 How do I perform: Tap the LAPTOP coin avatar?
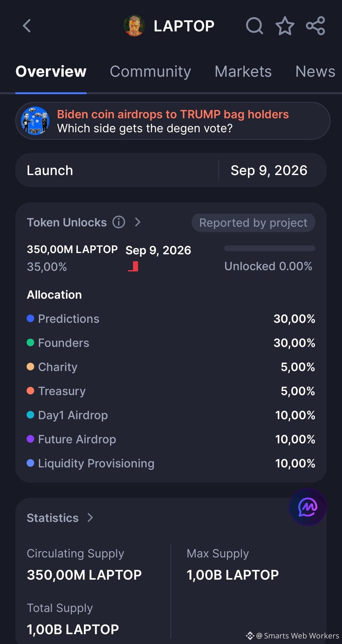tap(135, 26)
